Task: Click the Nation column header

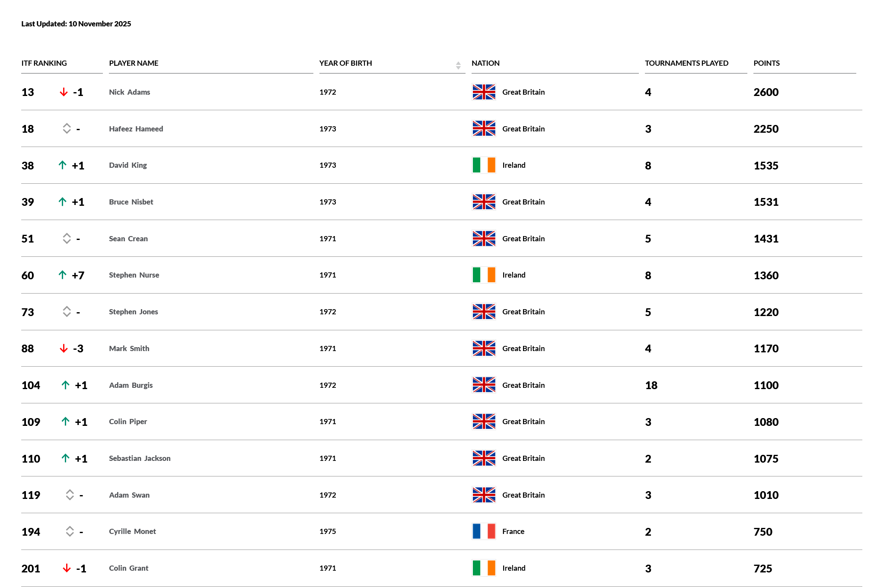Action: tap(485, 63)
